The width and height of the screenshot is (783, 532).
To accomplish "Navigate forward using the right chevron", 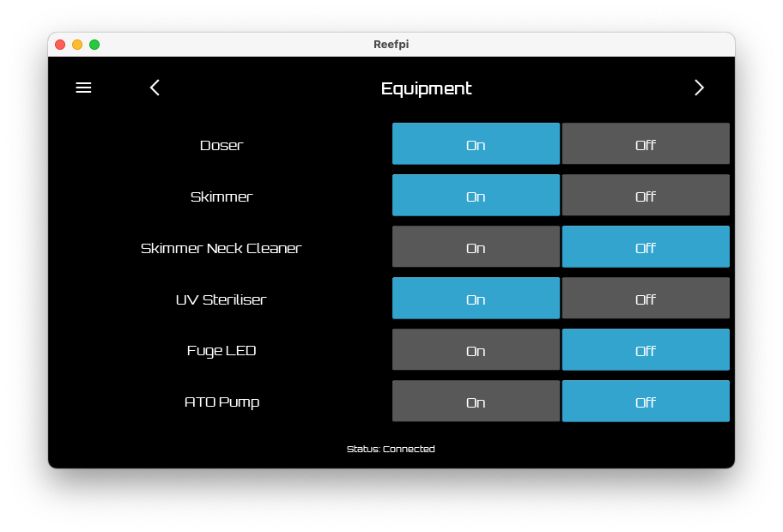I will tap(699, 88).
